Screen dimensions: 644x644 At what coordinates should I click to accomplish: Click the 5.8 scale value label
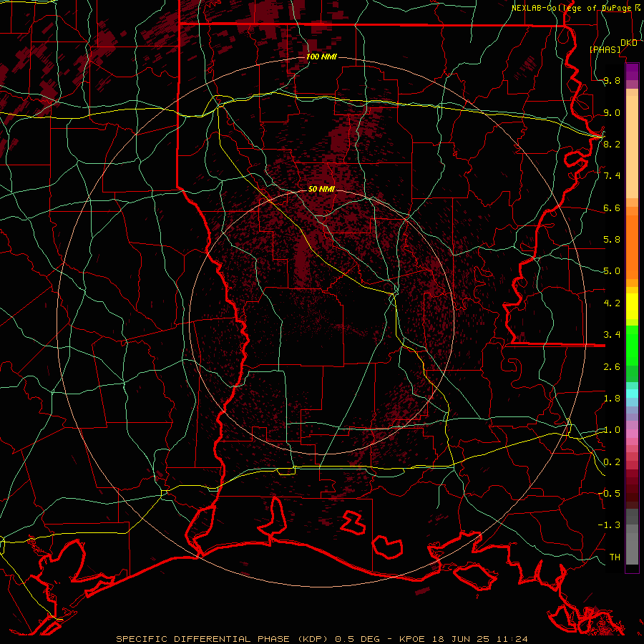click(x=612, y=240)
